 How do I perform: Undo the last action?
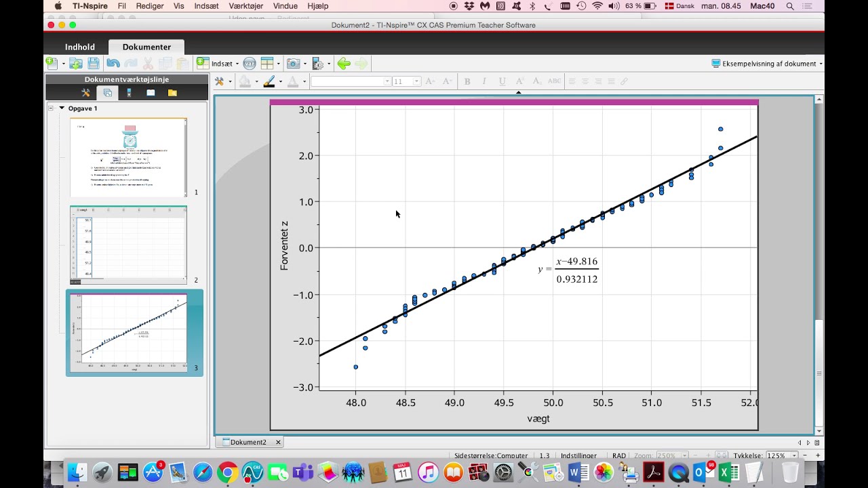click(x=113, y=63)
